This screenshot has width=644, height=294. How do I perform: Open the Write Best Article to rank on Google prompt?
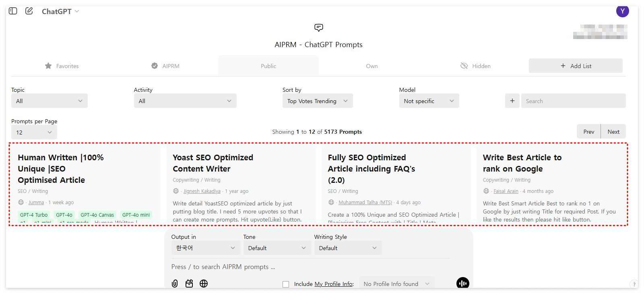coord(522,163)
